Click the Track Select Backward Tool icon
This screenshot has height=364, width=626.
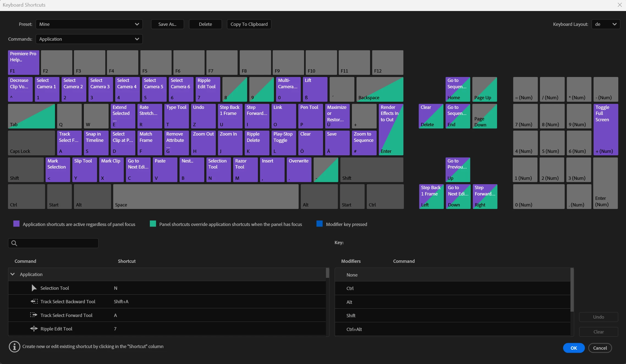coord(34,301)
